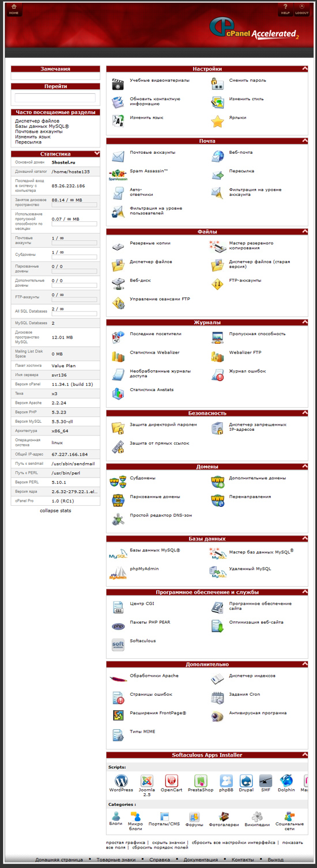Screen dimensions: 317x868
Task: Click the Logout icon in header
Action: 302,9
